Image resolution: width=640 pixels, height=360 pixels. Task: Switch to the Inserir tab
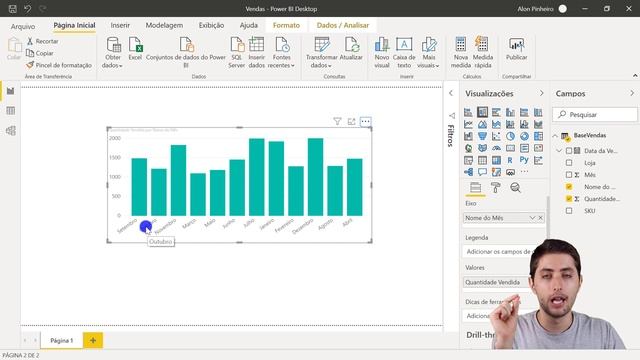coord(120,25)
